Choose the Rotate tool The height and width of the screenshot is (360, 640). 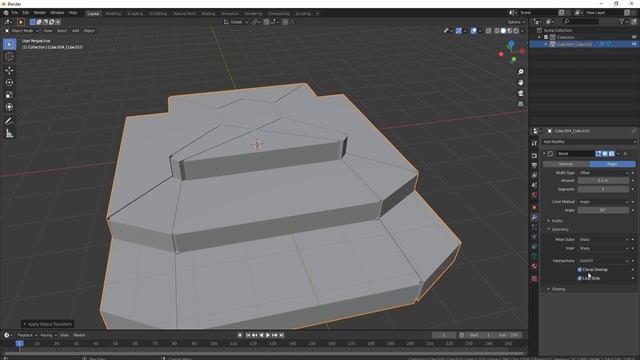[9, 82]
